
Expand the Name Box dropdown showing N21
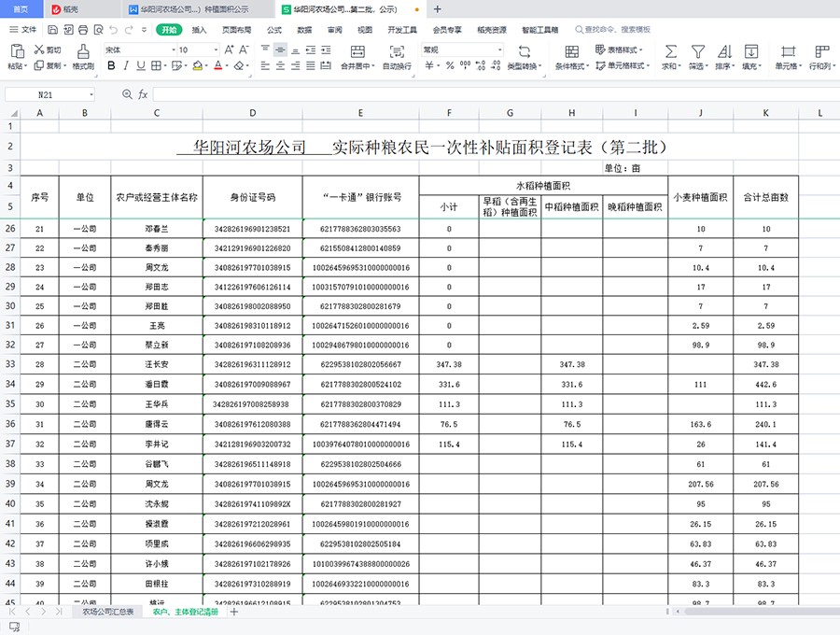[x=91, y=95]
